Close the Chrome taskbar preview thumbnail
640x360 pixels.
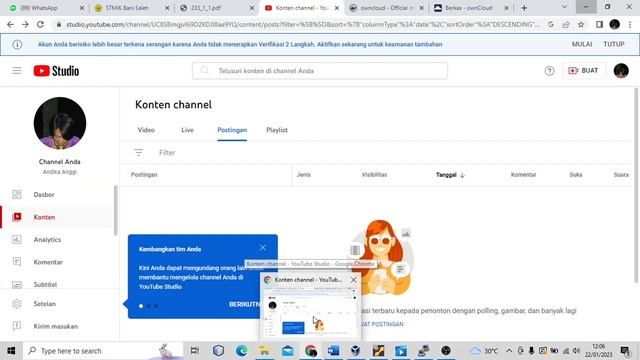click(x=353, y=280)
